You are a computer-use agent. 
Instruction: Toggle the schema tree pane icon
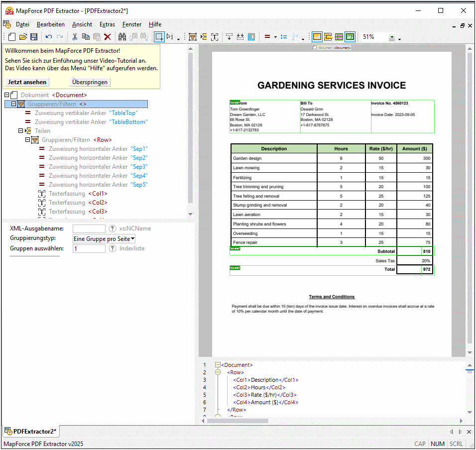pos(328,37)
